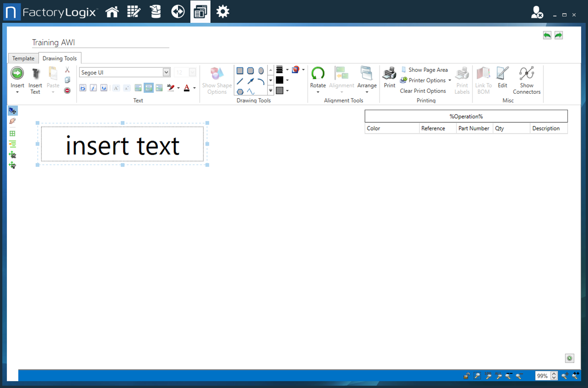Toggle bold text formatting
The image size is (588, 388).
(82, 88)
